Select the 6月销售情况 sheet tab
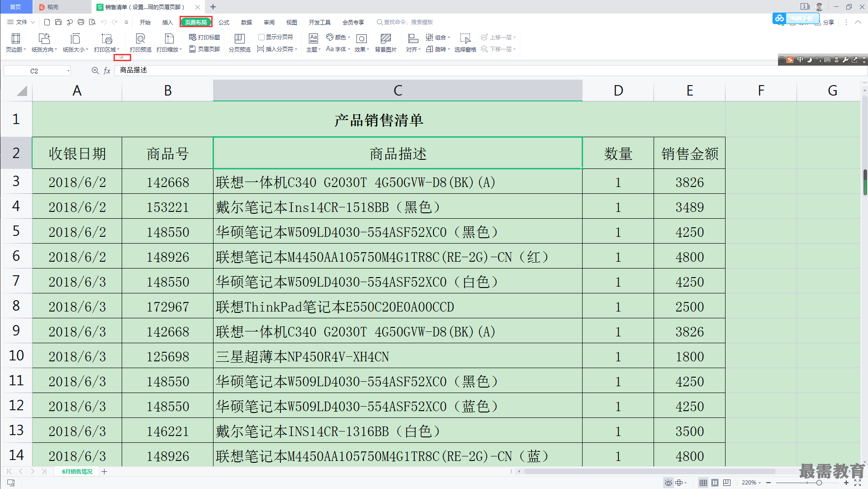The image size is (868, 489). 77,472
